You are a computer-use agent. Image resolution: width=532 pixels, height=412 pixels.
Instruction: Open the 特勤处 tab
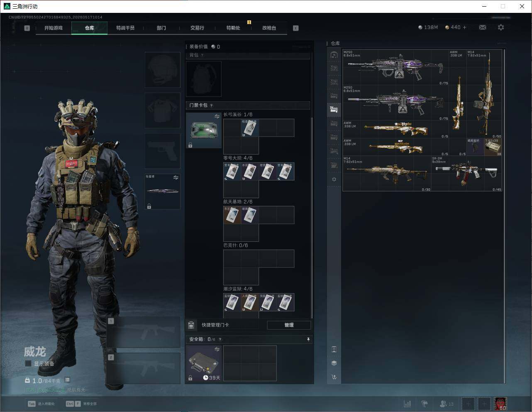point(233,28)
